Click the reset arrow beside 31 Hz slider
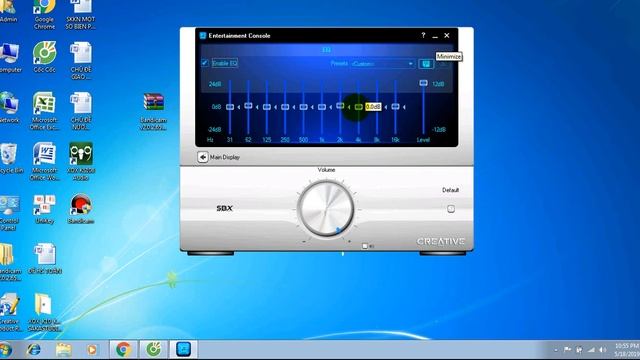 pyautogui.click(x=239, y=107)
